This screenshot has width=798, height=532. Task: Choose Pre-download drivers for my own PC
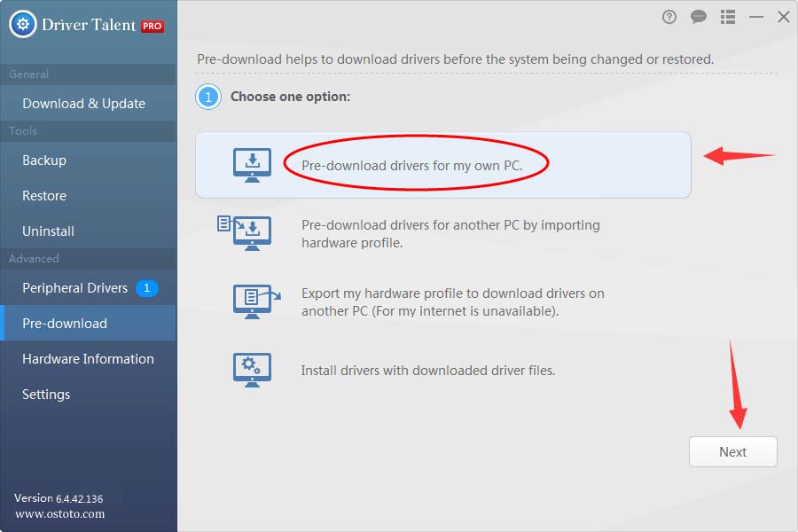442,165
